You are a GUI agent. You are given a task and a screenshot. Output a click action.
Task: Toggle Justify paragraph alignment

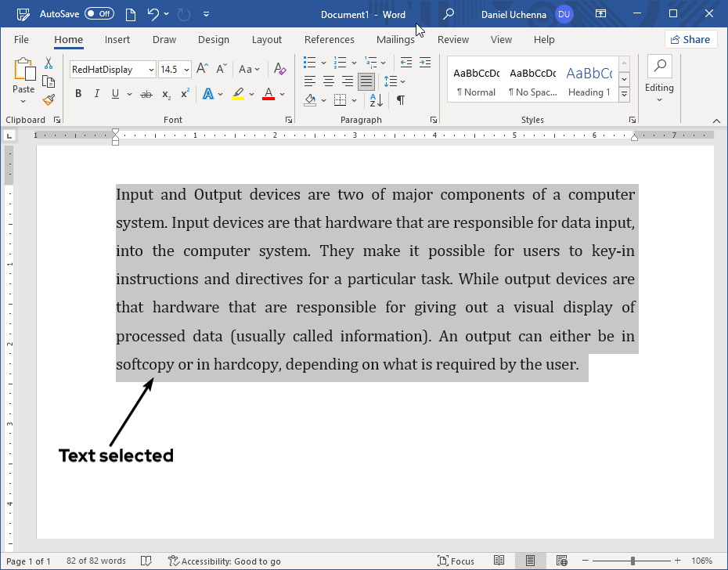tap(366, 81)
